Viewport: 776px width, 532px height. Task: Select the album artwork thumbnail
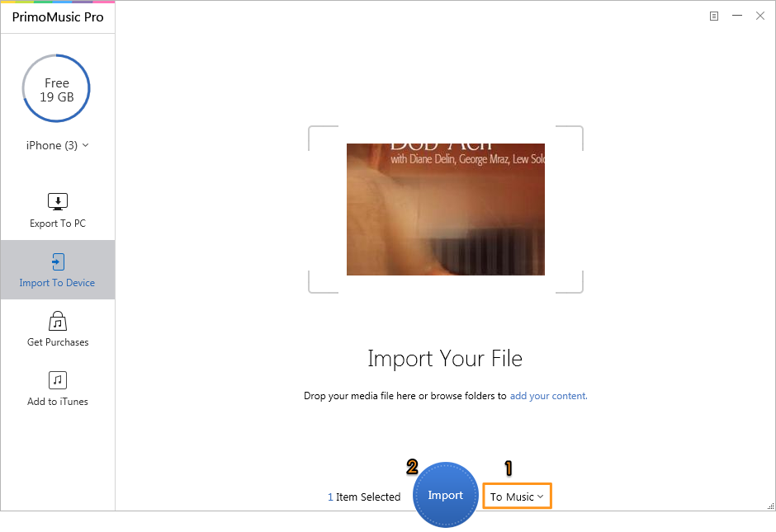pos(446,210)
